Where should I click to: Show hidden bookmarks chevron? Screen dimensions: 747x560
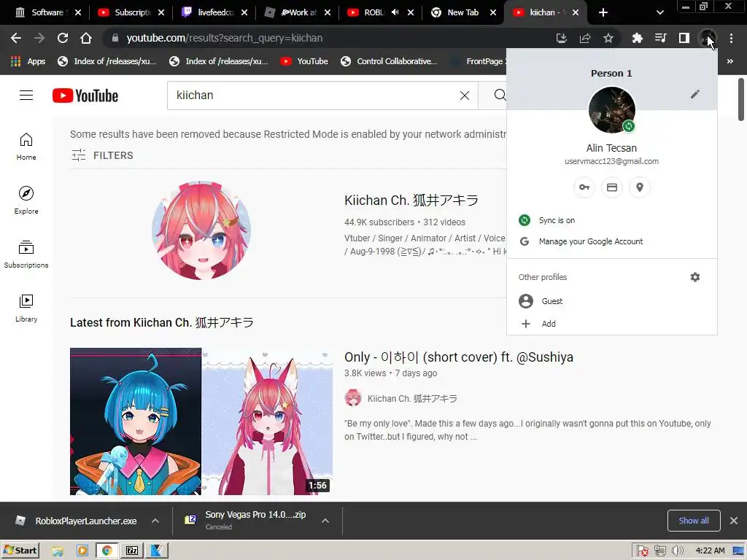pyautogui.click(x=729, y=61)
